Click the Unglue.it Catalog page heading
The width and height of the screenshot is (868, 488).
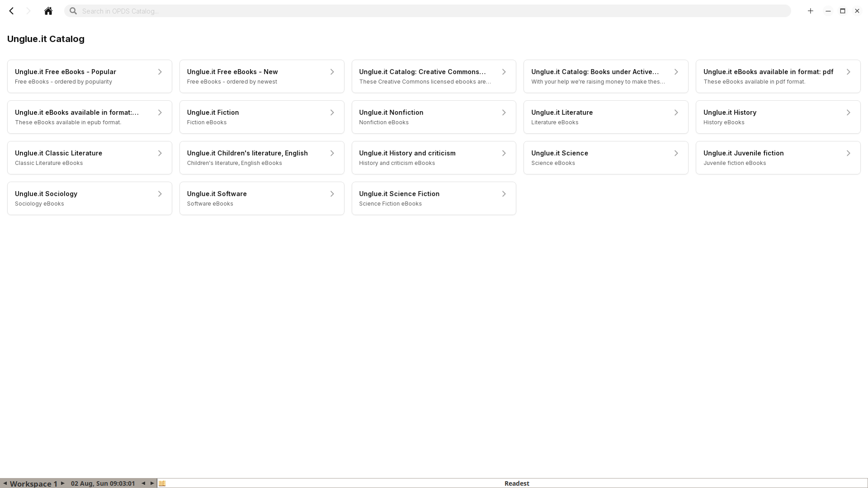coord(46,39)
